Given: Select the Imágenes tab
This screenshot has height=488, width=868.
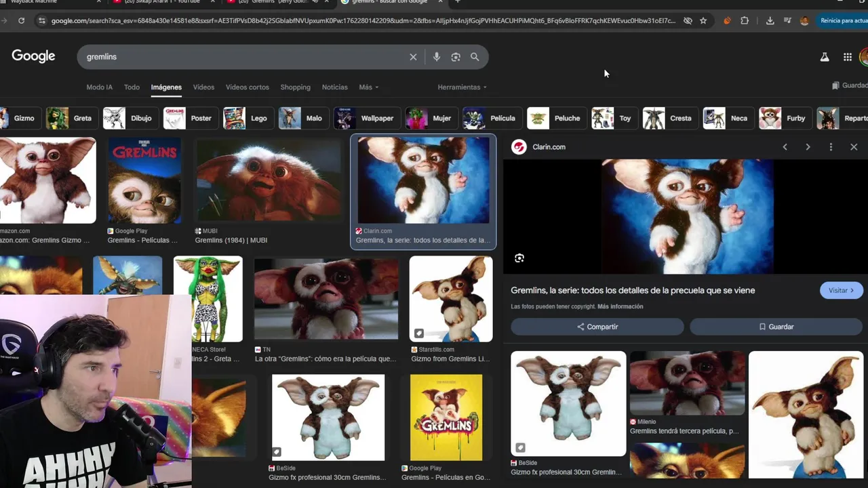Looking at the screenshot, I should point(166,87).
